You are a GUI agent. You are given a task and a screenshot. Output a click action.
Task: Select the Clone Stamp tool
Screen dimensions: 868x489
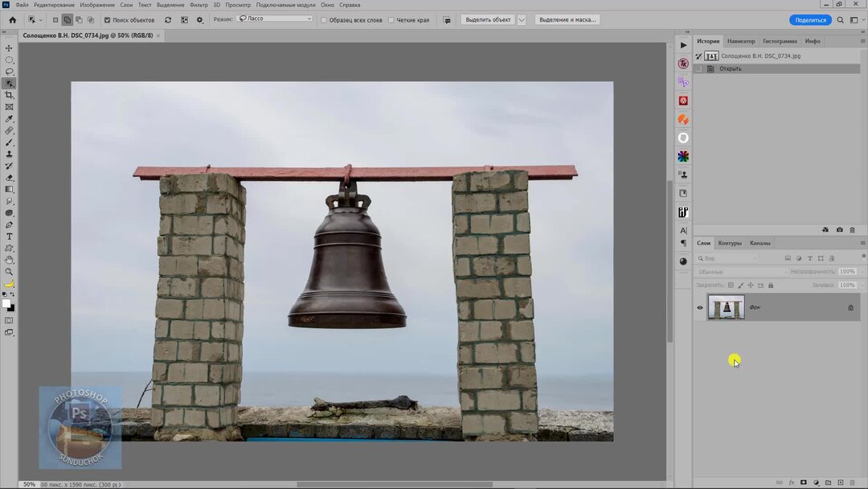(x=9, y=154)
